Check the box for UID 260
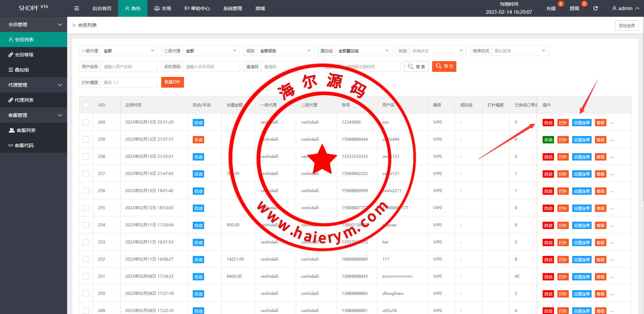Screen dimensions: 644x314 click(86, 122)
